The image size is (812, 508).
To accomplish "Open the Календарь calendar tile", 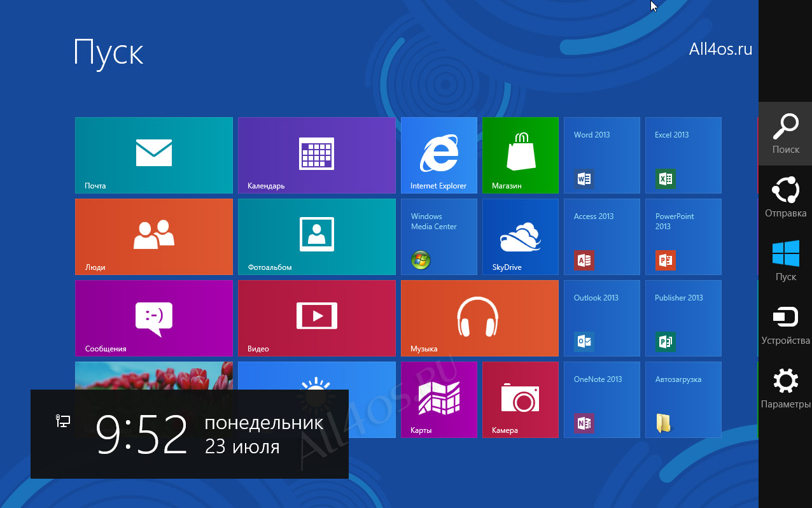I will pyautogui.click(x=317, y=155).
